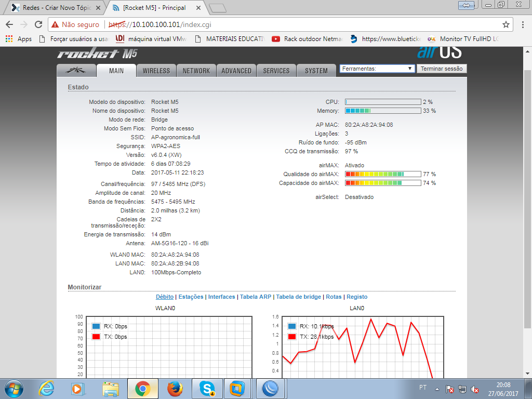Switch to the NETWORK tab
532x399 pixels.
(x=196, y=71)
